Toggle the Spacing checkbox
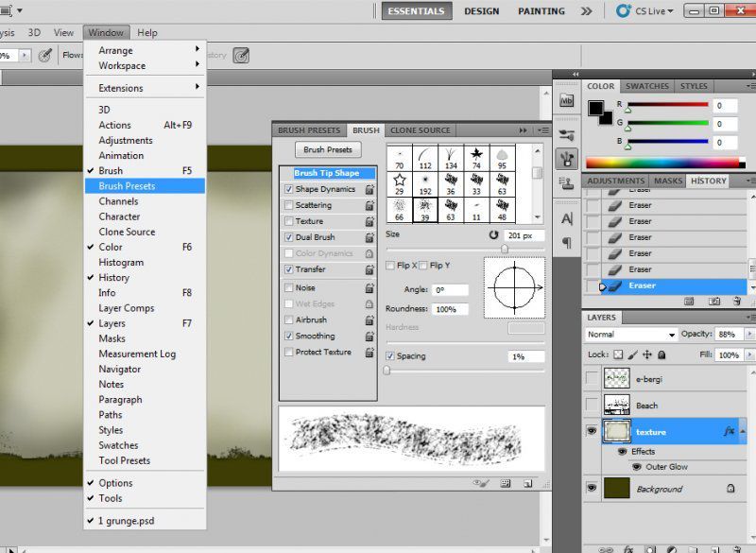Viewport: 756px width, 553px height. [390, 356]
